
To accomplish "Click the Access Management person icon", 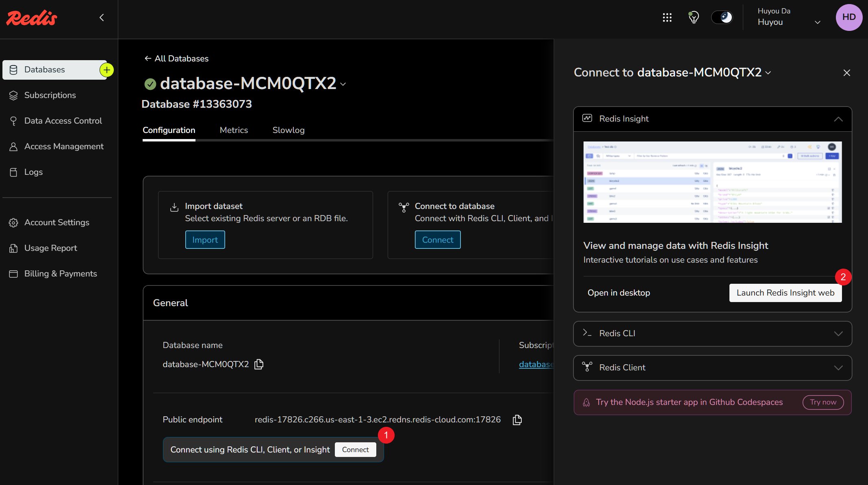I will coord(13,147).
